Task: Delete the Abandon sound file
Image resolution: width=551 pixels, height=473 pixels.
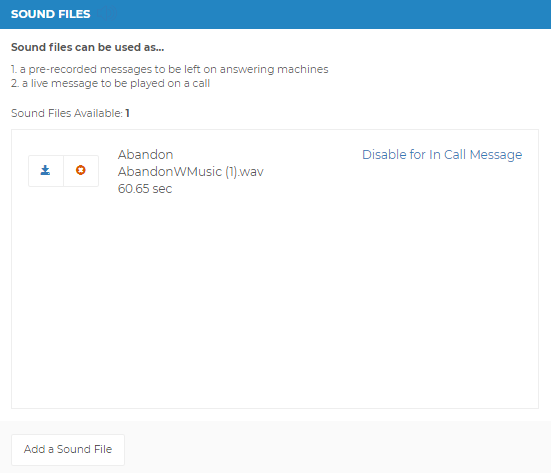Action: [81, 171]
